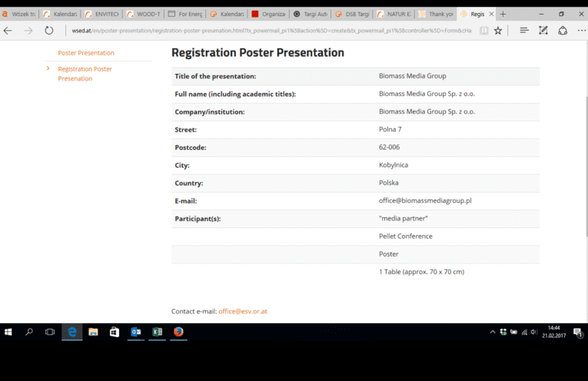Click the Kobylnica city value
Image resolution: width=588 pixels, height=381 pixels.
click(394, 165)
